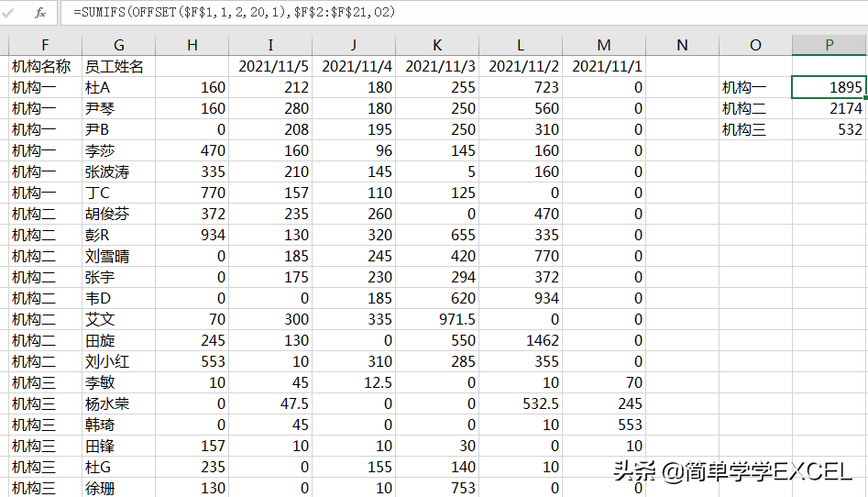
Task: Select employee name cell 韩琦
Action: pos(118,425)
